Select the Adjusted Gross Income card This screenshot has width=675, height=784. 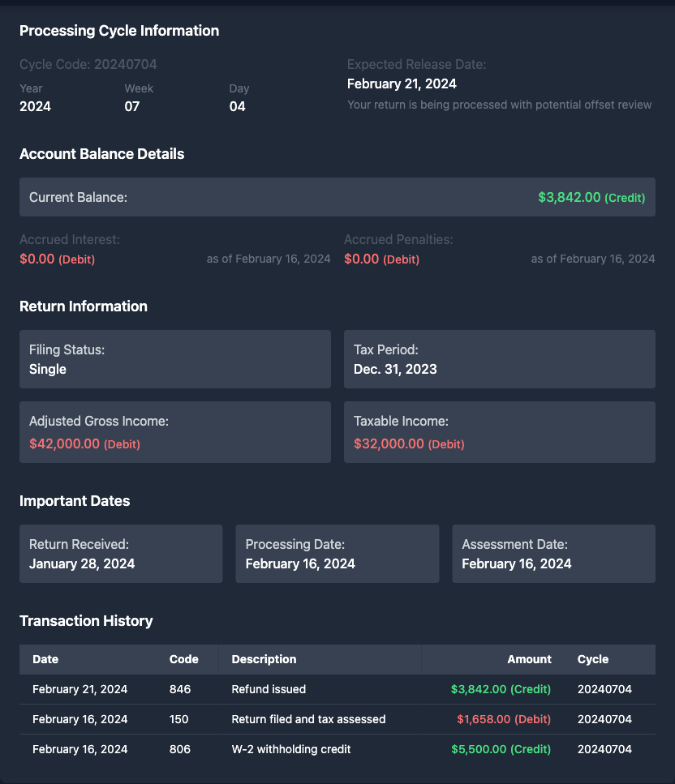click(x=174, y=432)
